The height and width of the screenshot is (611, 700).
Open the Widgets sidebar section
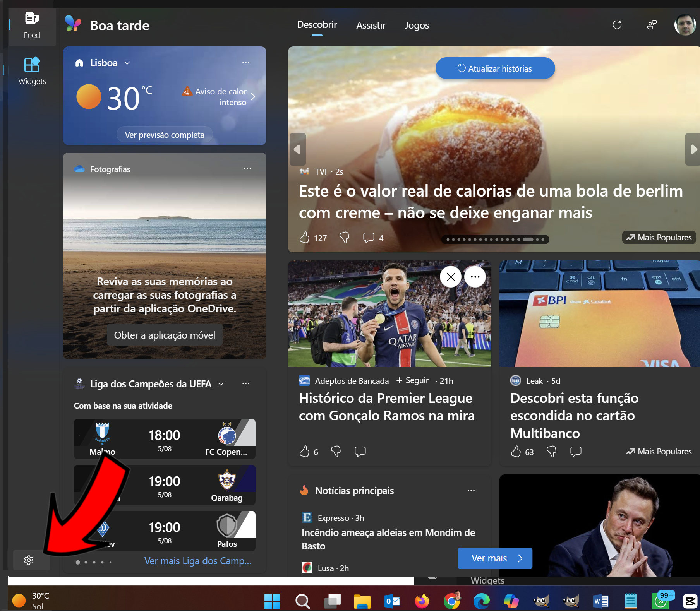tap(32, 71)
